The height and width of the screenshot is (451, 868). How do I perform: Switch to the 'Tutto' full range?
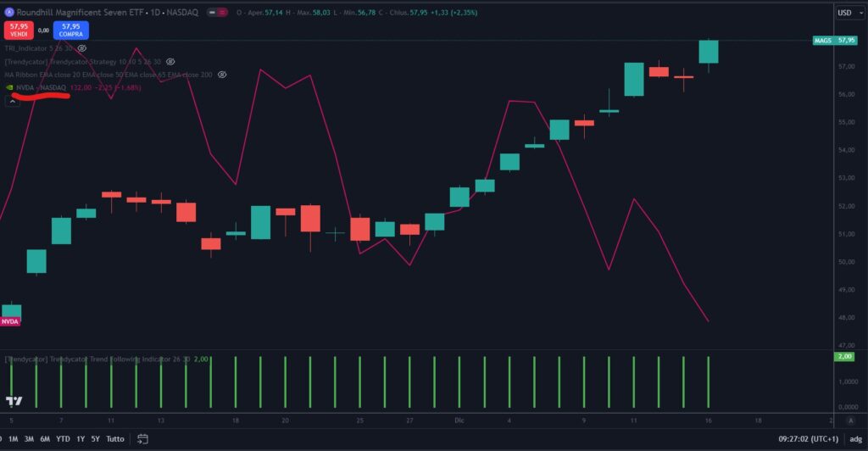click(115, 439)
